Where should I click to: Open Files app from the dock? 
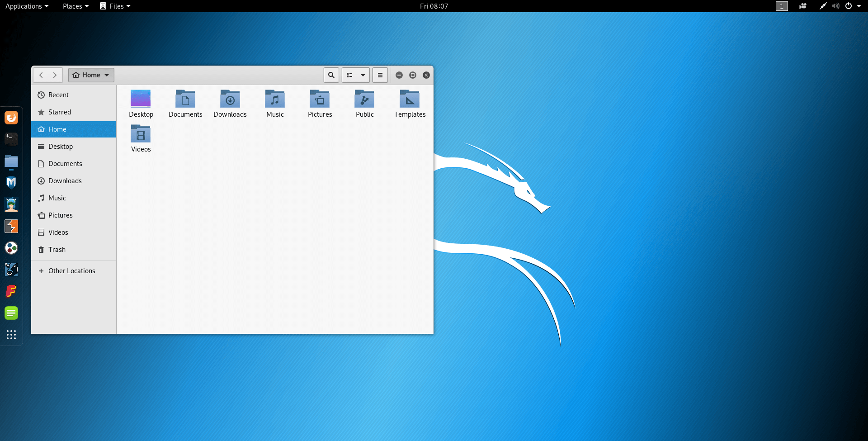tap(11, 161)
